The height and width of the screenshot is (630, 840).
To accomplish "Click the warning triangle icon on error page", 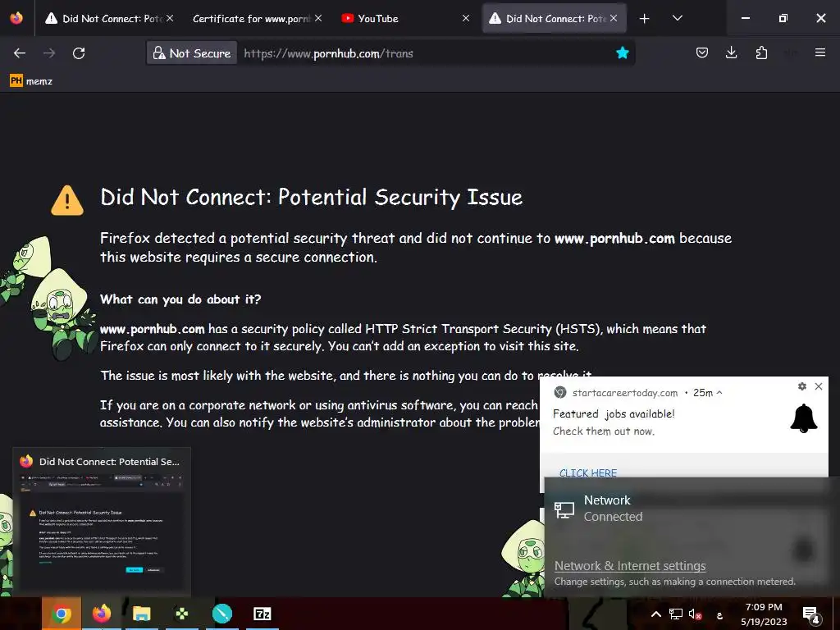I will pos(67,200).
